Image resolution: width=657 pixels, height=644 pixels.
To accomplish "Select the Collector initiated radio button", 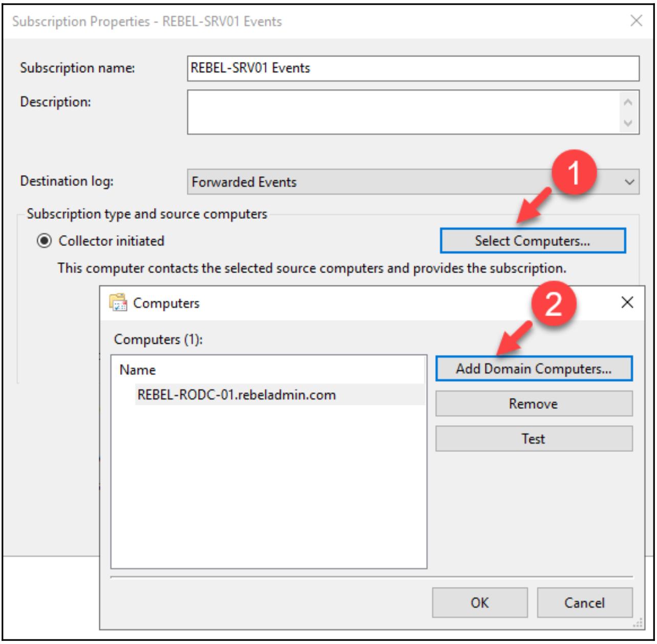I will coord(45,241).
